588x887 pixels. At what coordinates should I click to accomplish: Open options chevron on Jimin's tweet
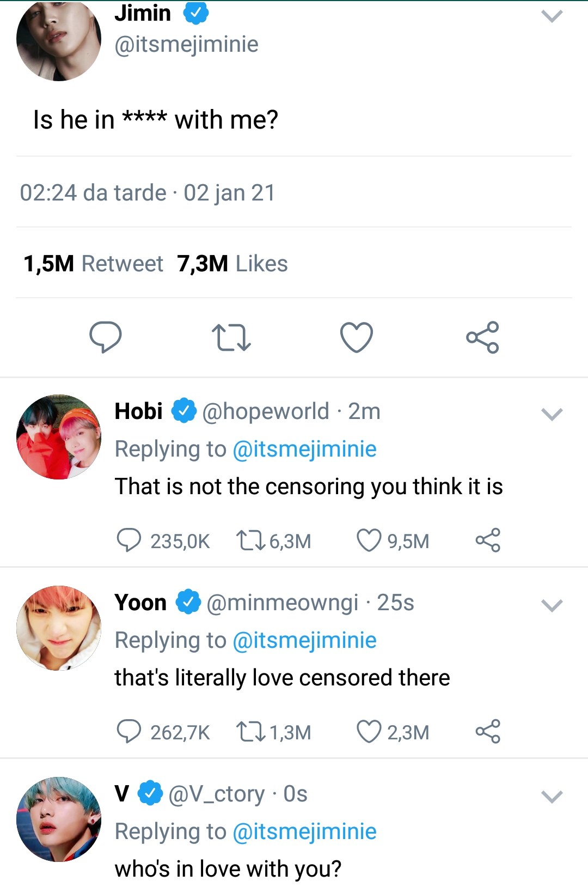[x=552, y=17]
